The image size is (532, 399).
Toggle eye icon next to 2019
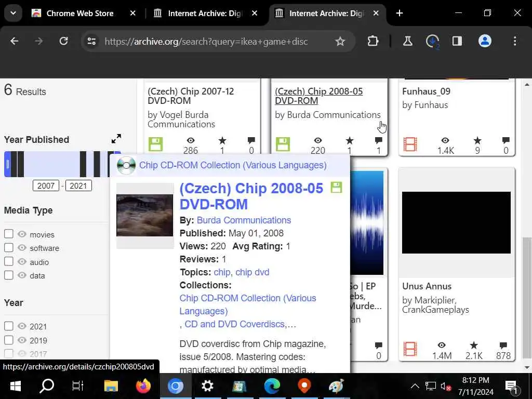[22, 340]
